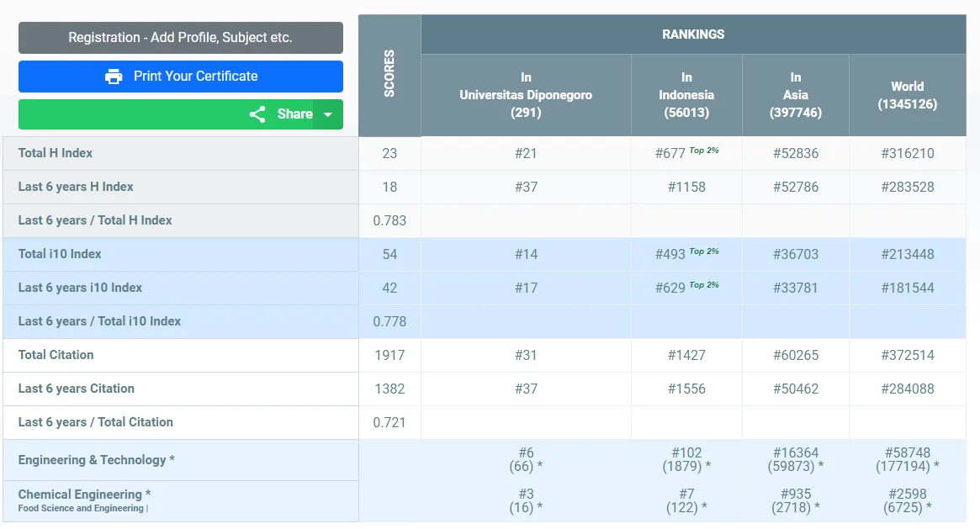Click Top 2% badge in Total i10 Index row

pos(704,251)
